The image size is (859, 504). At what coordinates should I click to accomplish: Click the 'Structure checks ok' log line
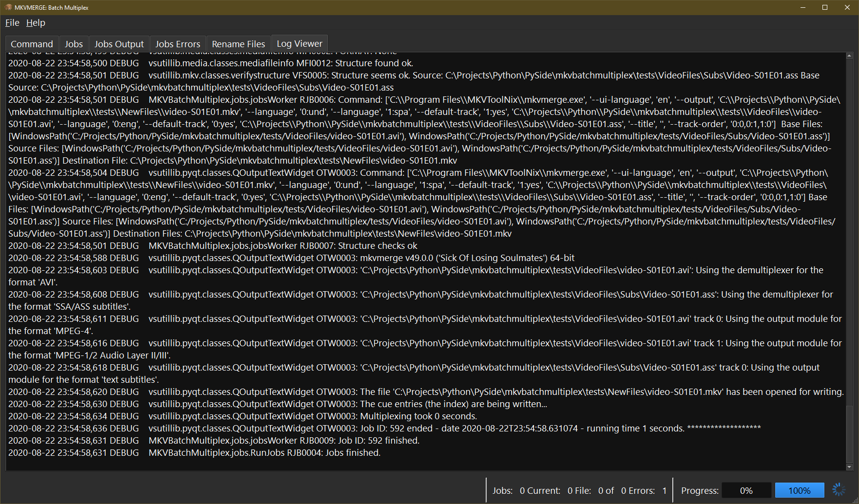click(213, 246)
